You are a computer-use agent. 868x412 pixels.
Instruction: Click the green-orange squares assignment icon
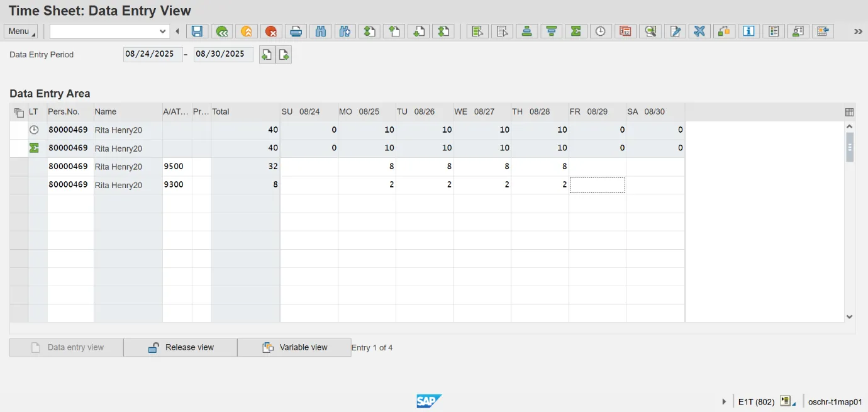point(724,31)
